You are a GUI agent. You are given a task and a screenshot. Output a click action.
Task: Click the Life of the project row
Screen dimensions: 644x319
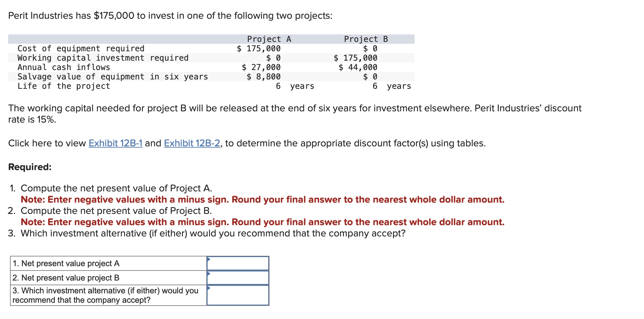[63, 86]
